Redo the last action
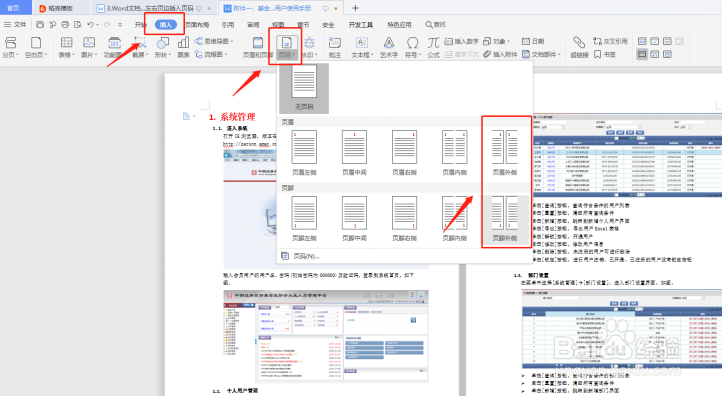This screenshot has height=396, width=722. pos(107,24)
